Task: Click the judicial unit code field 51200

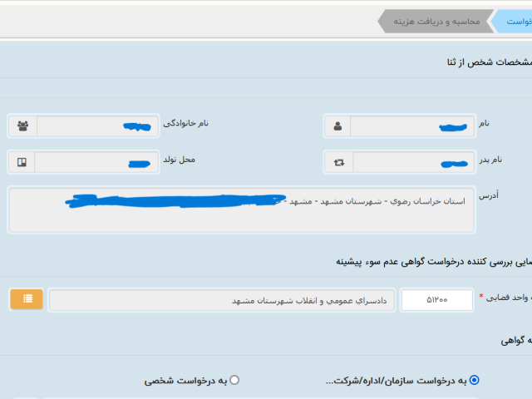Action: (436, 300)
